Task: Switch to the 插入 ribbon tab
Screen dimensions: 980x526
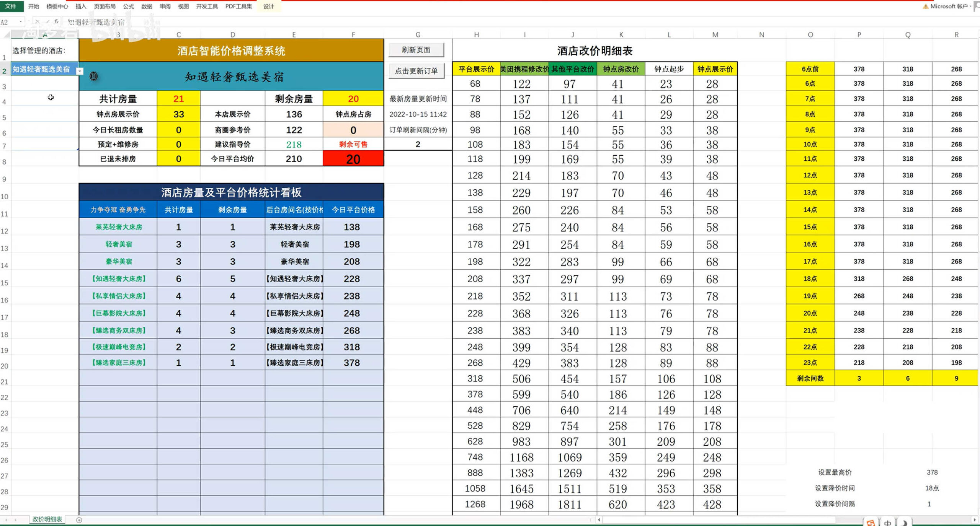Action: pos(81,6)
